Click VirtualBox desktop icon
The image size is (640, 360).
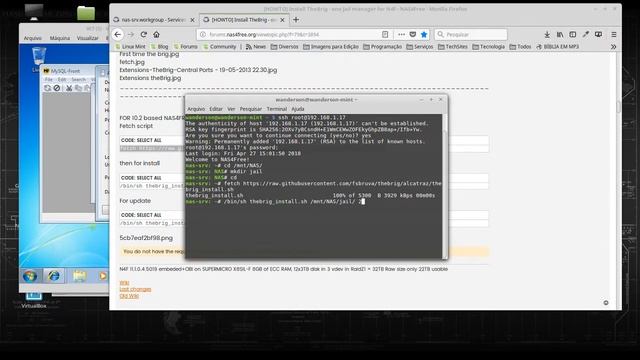[33, 299]
